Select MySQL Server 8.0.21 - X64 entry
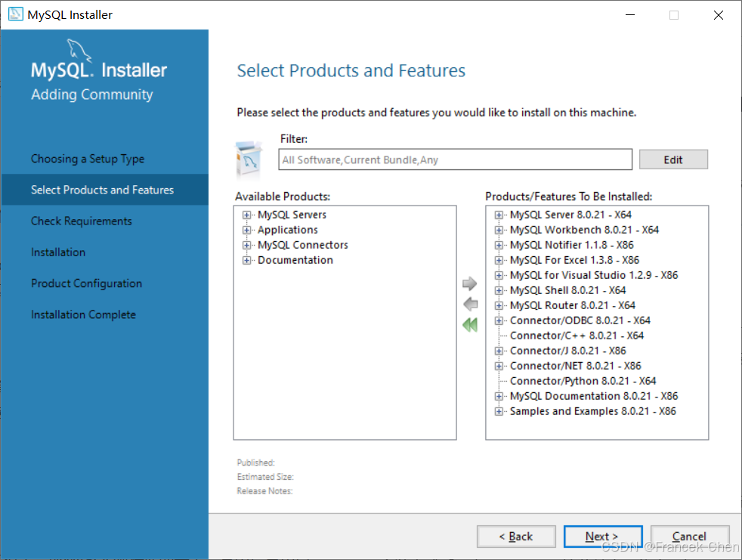 pos(570,215)
